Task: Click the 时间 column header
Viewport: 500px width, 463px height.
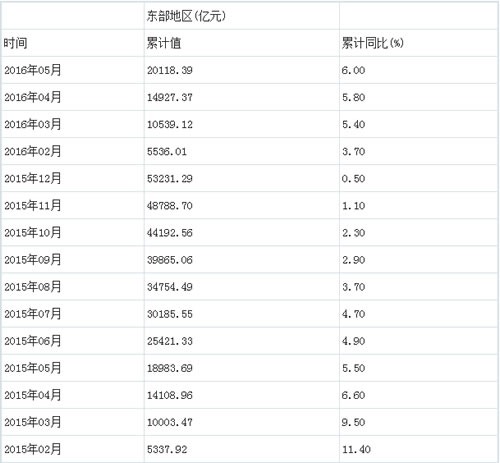Action: pos(15,43)
